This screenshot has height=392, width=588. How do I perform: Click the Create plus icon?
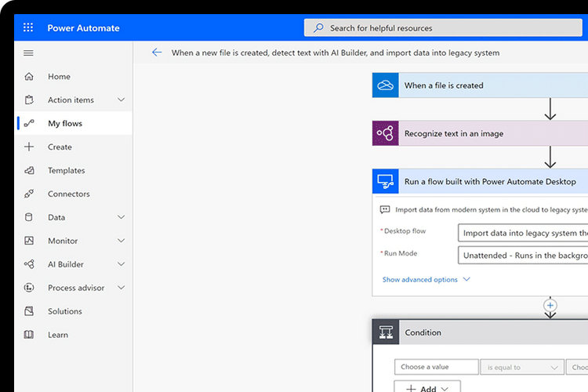(29, 147)
